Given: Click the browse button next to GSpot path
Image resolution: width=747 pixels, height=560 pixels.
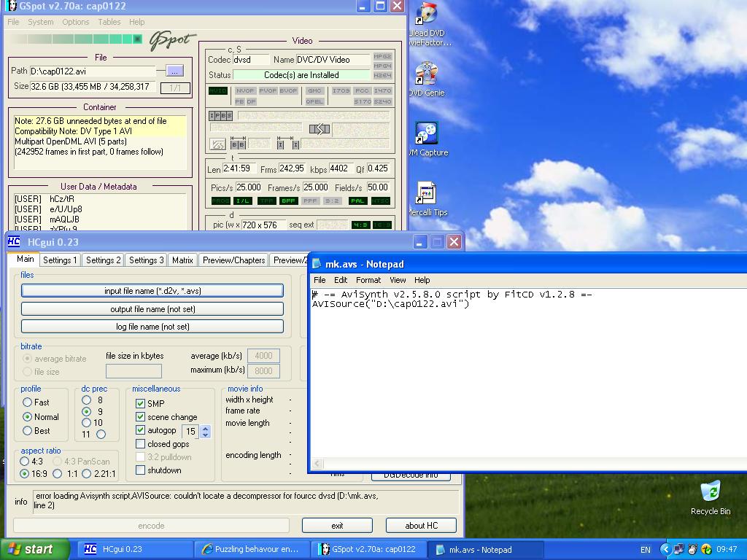Looking at the screenshot, I should (174, 71).
